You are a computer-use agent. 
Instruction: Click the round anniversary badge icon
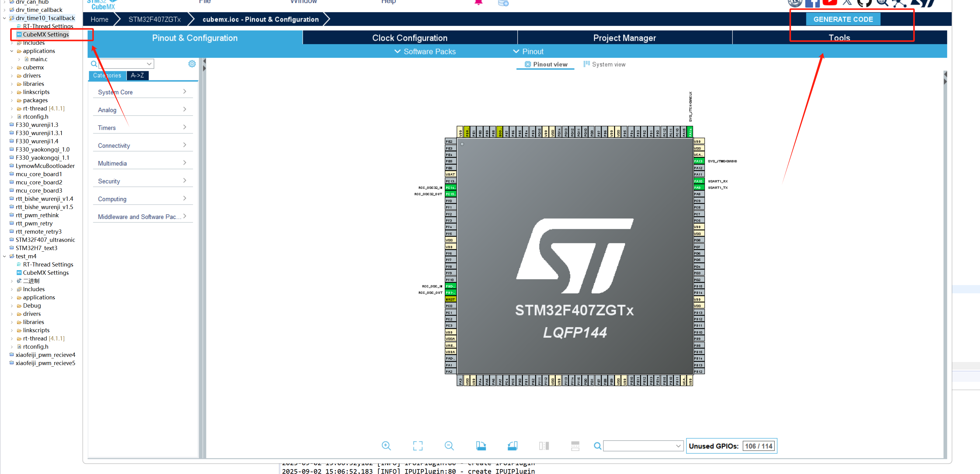click(795, 3)
